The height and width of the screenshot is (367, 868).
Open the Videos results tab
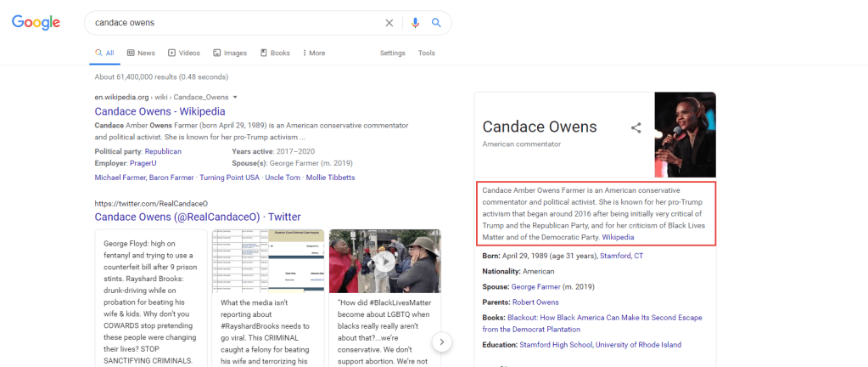[x=184, y=53]
